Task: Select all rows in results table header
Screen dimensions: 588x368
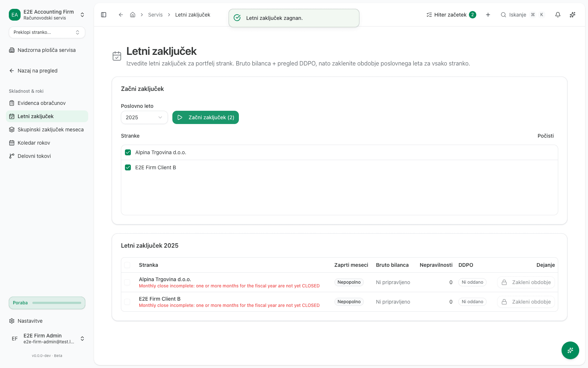Action: tap(127, 265)
